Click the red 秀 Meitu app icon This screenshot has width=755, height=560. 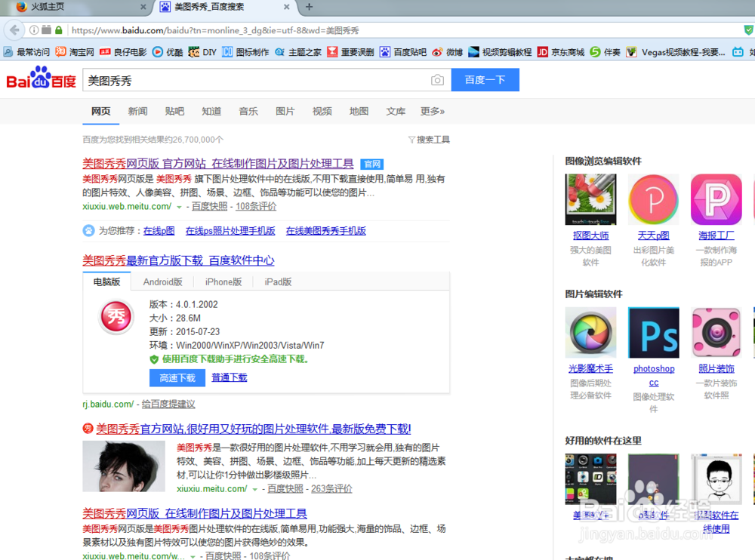point(116,317)
